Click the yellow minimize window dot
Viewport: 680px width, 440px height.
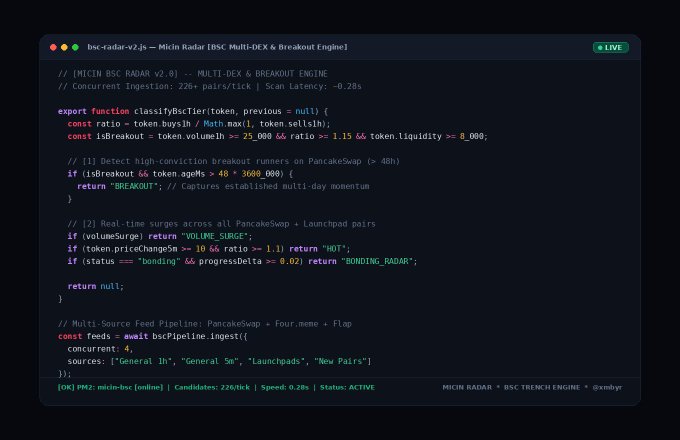click(64, 47)
